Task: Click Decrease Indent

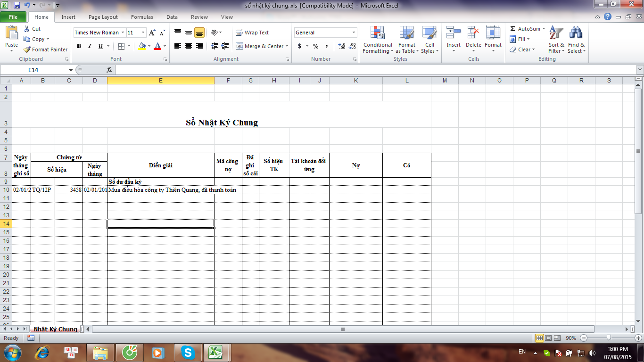Action: (215, 46)
